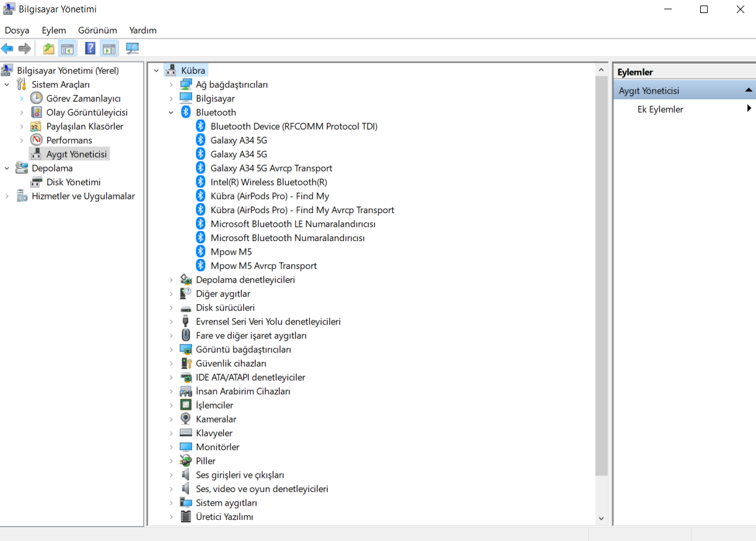This screenshot has width=756, height=541.
Task: Expand the Ağ bağdaştırıcıları category
Action: (x=171, y=84)
